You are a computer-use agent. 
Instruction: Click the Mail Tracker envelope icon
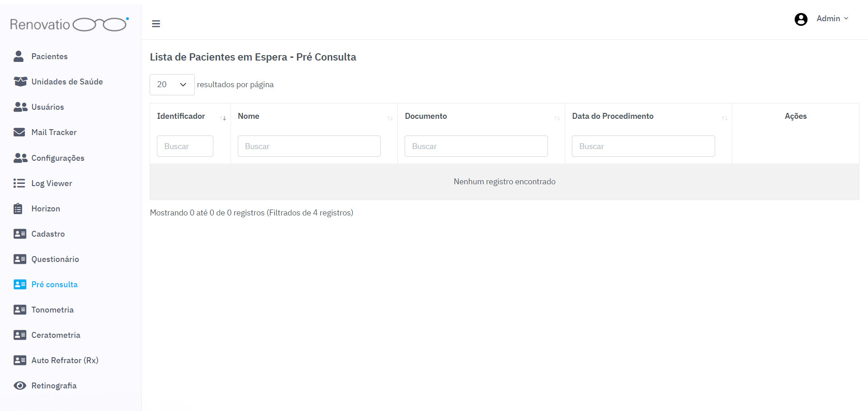pyautogui.click(x=19, y=132)
